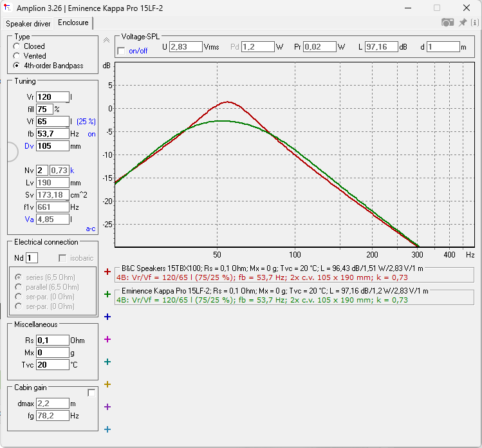The height and width of the screenshot is (448, 482).
Task: Click the Tvc temperature input field
Action: 53,365
